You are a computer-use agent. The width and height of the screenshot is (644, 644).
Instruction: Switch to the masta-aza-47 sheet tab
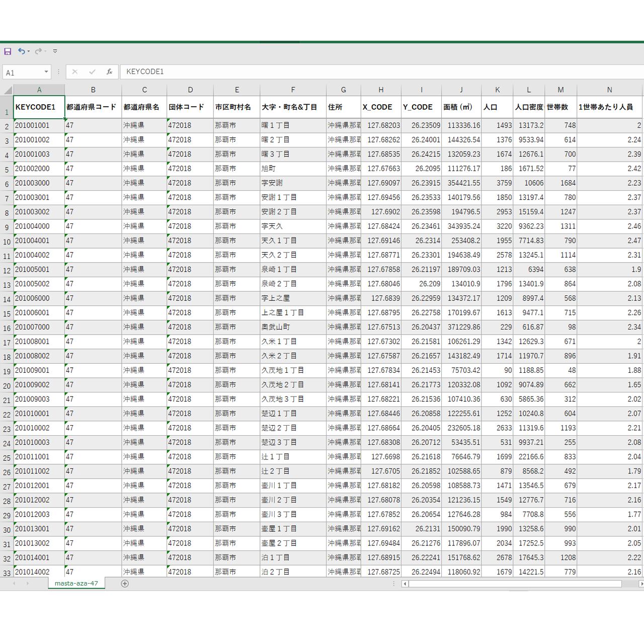click(x=76, y=584)
